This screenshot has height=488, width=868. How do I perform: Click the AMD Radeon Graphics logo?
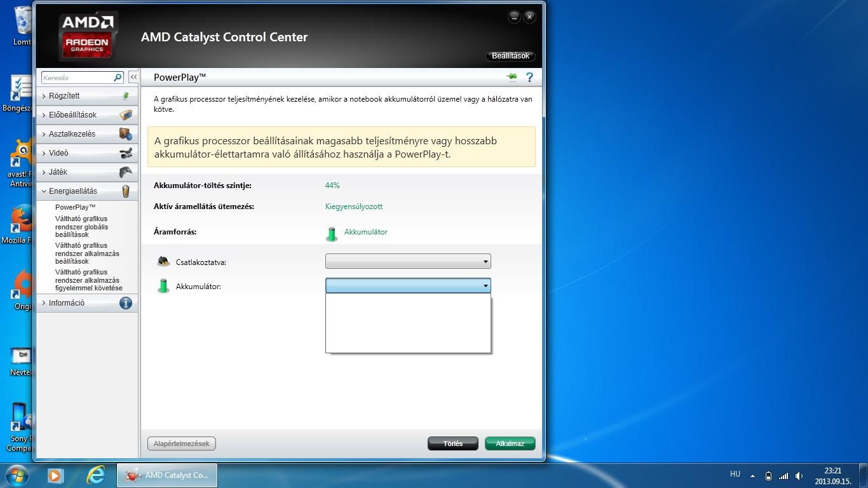pyautogui.click(x=88, y=37)
